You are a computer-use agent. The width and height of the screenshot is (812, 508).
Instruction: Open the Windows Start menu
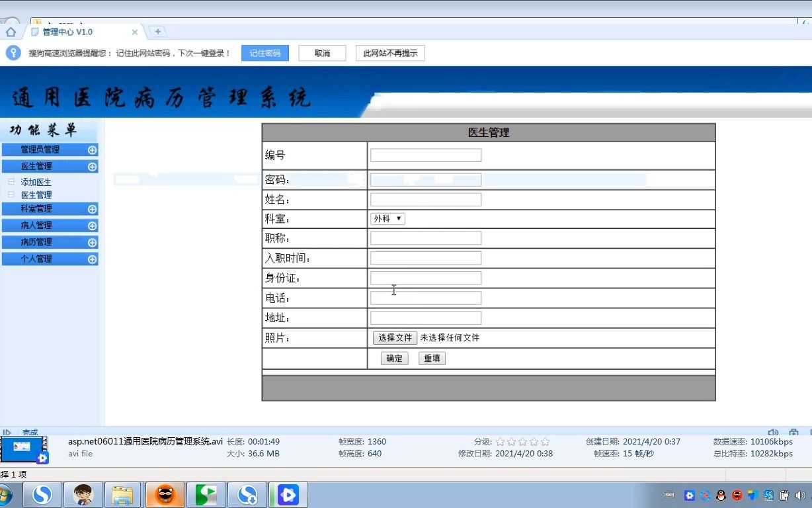[x=8, y=495]
